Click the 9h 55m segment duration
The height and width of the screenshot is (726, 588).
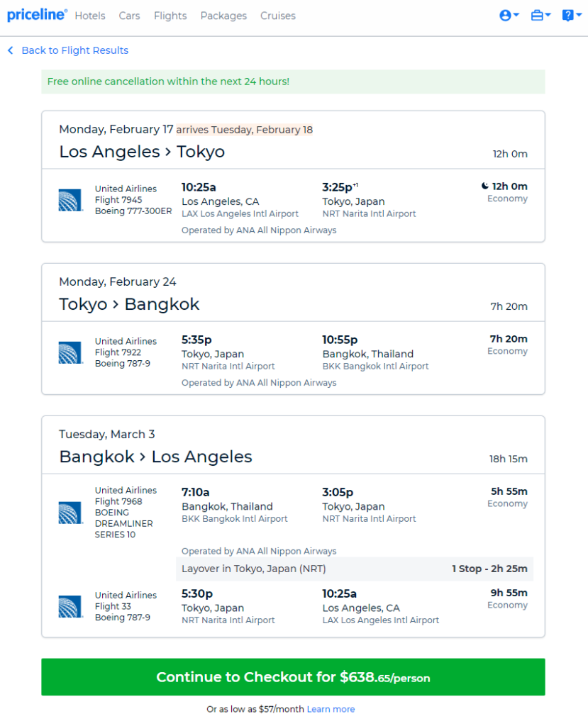click(x=509, y=593)
